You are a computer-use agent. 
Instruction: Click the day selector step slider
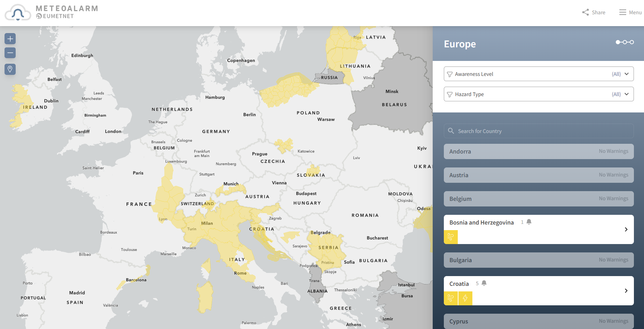click(625, 42)
